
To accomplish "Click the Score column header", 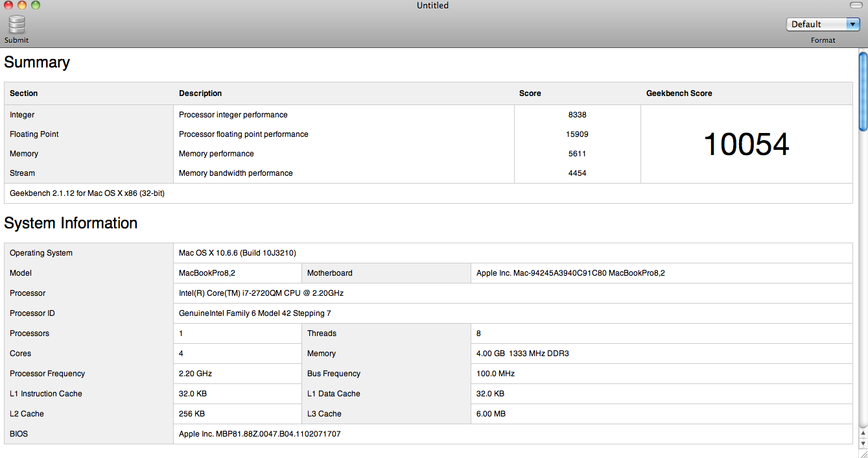I will [530, 93].
